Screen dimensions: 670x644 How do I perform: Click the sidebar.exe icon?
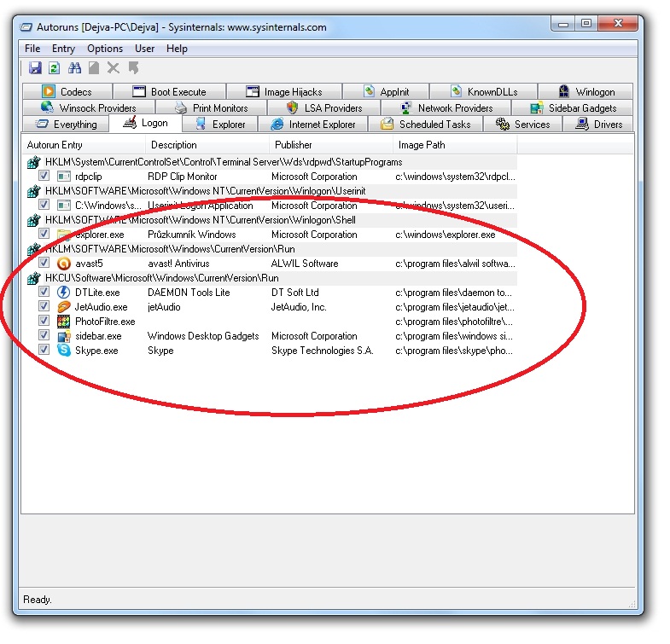point(64,337)
